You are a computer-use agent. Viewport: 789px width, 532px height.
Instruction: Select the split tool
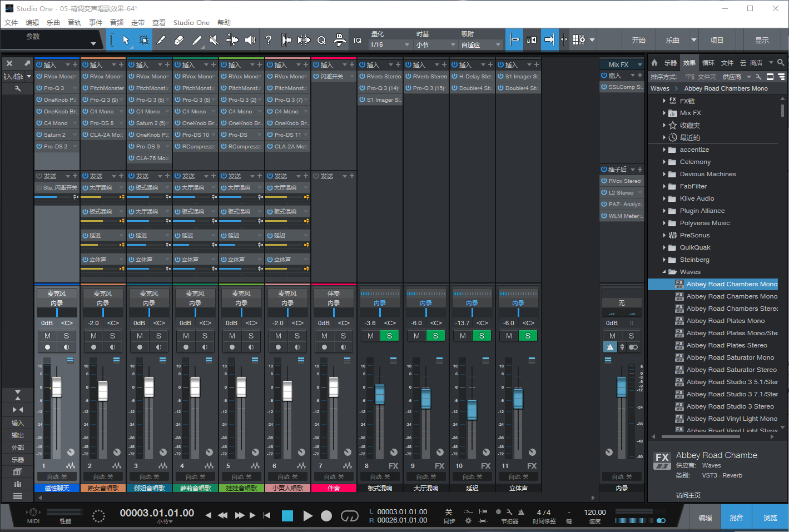coord(161,40)
